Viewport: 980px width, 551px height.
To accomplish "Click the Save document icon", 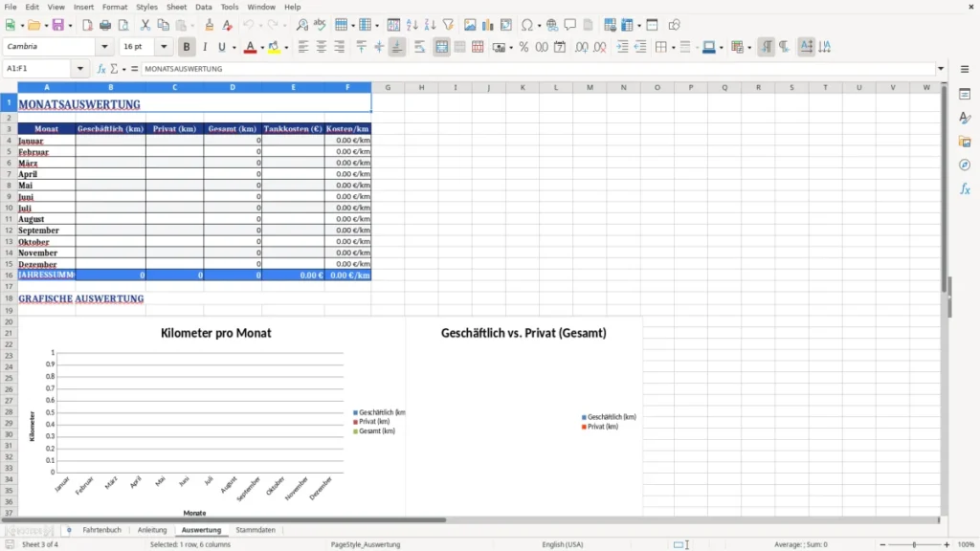I will pyautogui.click(x=58, y=25).
